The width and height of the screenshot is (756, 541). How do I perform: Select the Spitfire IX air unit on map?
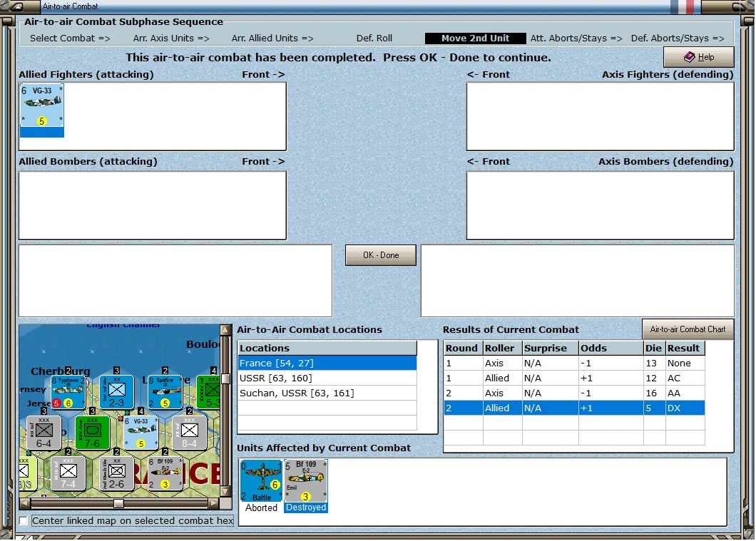[x=165, y=391]
